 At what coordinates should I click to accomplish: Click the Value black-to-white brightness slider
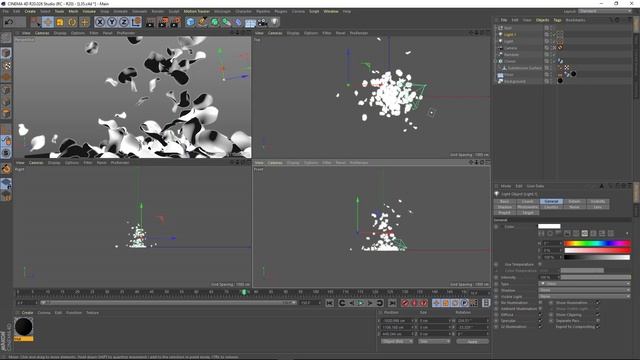coord(597,257)
